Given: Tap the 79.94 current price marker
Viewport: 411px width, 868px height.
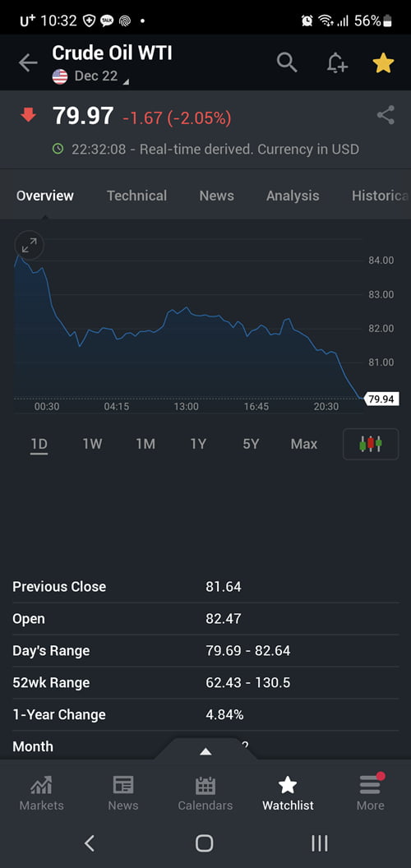Looking at the screenshot, I should click(381, 399).
